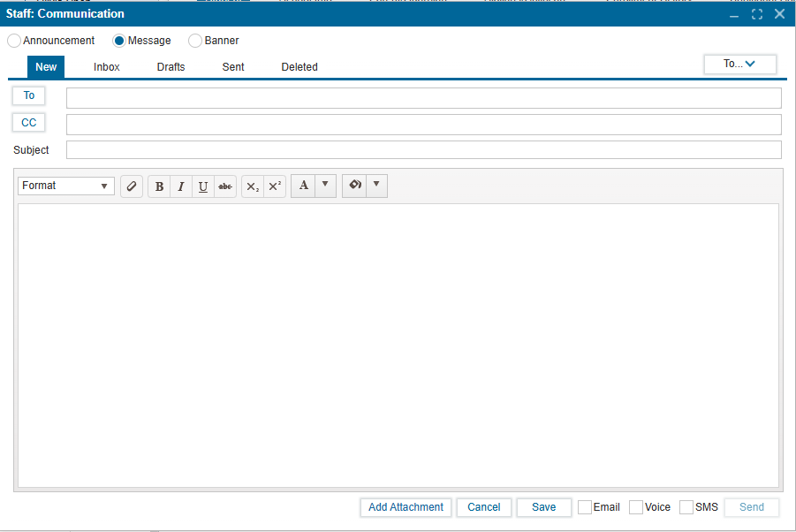The height and width of the screenshot is (532, 796).
Task: Open the Format dropdown
Action: tap(66, 186)
